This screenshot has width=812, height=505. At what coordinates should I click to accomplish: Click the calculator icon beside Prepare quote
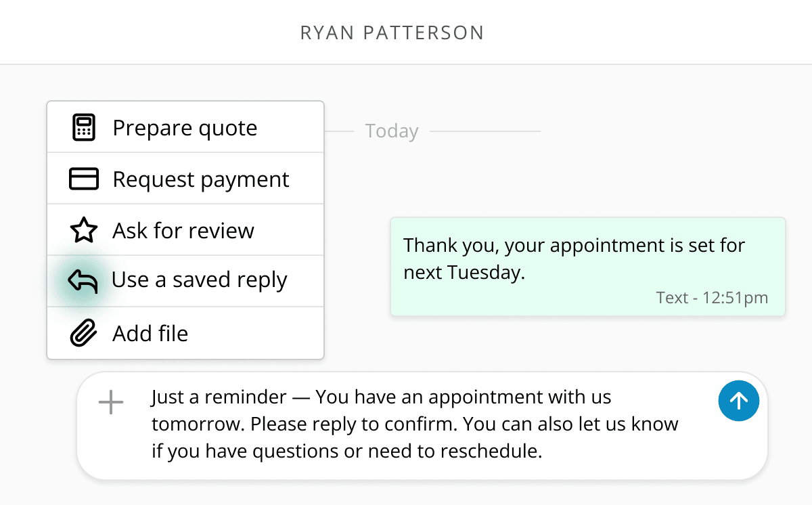pos(84,128)
